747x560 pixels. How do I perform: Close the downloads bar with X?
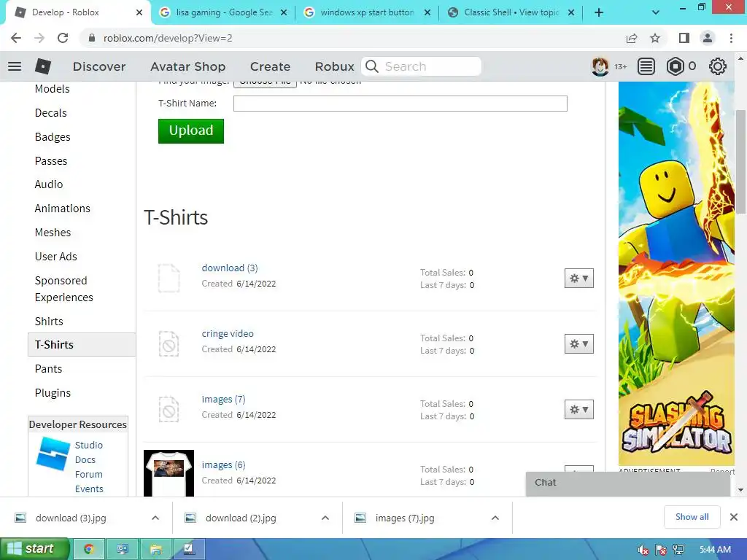pyautogui.click(x=734, y=517)
